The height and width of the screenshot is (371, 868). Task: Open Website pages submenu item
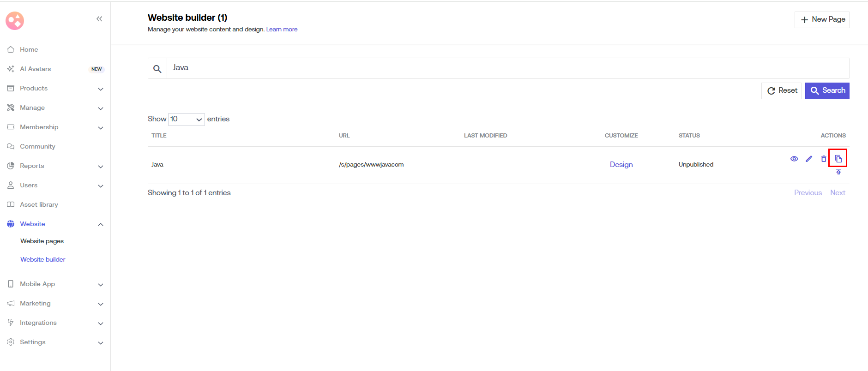[x=42, y=241]
